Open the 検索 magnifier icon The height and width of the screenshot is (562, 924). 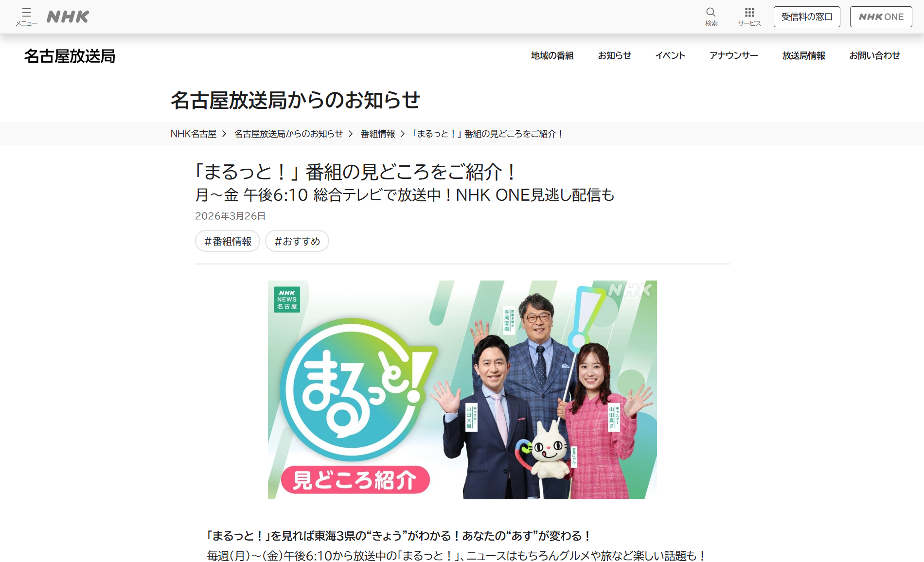coord(711,17)
